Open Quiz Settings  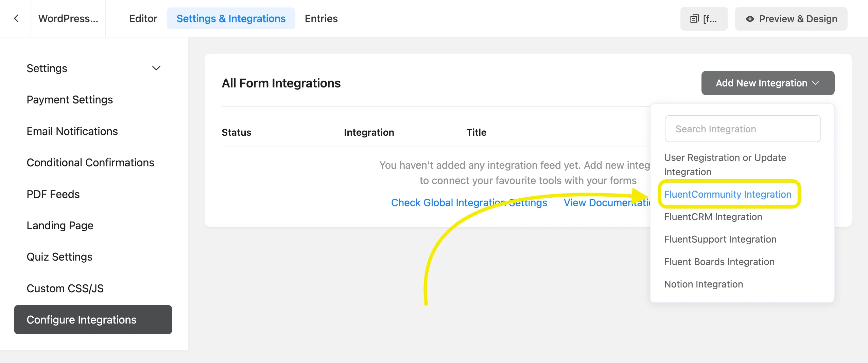pos(59,257)
